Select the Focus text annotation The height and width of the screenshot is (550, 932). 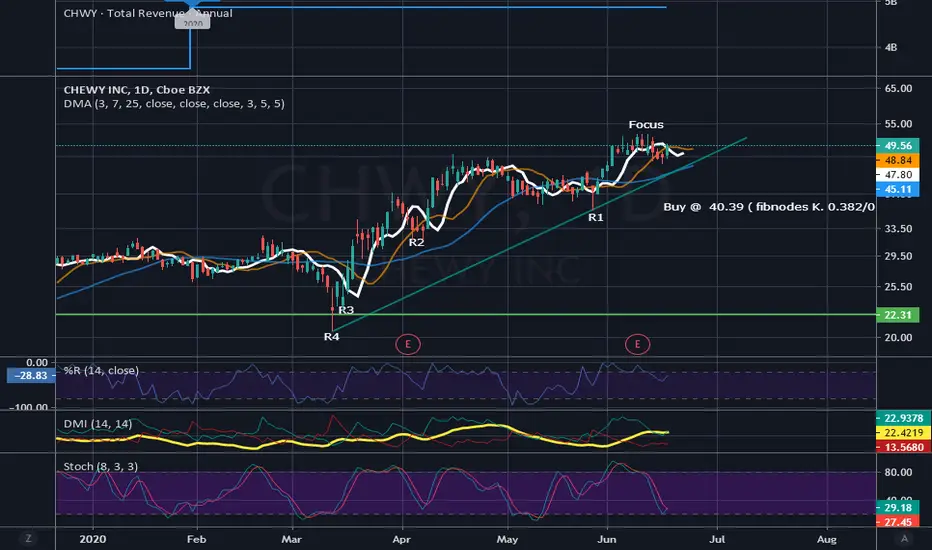[x=646, y=124]
